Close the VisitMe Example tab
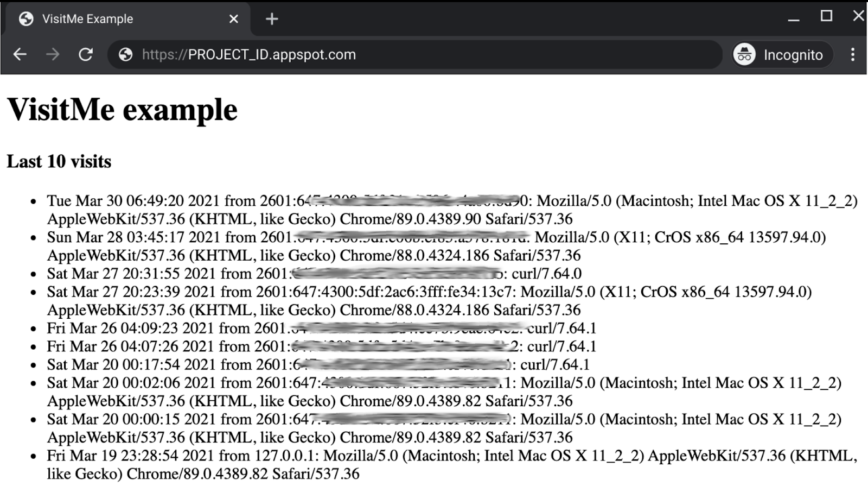The width and height of the screenshot is (868, 486). [233, 18]
